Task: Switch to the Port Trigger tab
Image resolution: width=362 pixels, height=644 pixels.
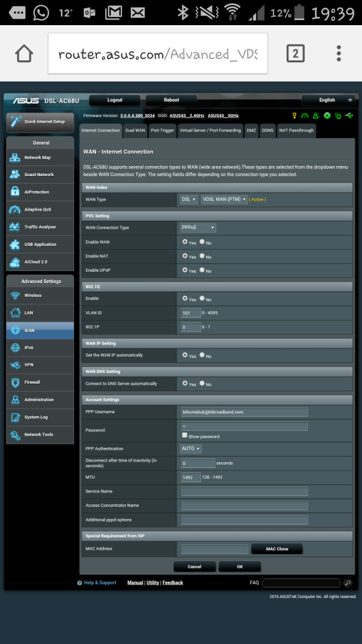Action: [x=162, y=131]
